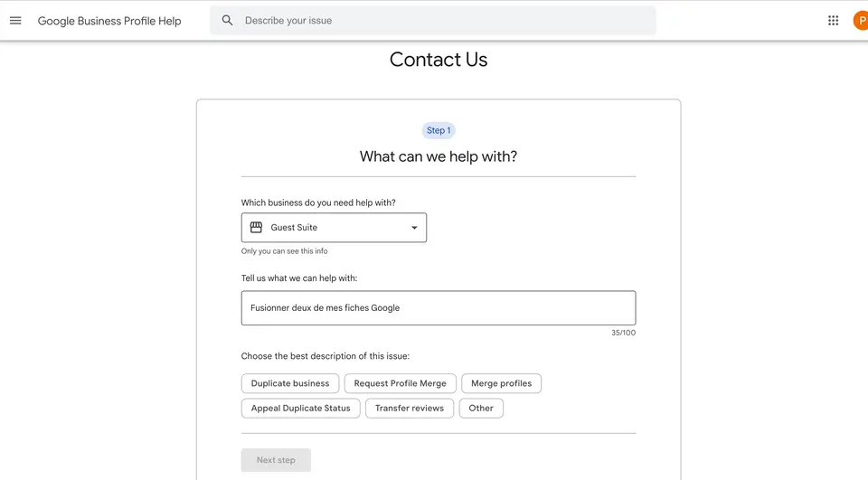Go to Google Business Profile Help home
This screenshot has height=480, width=868.
(109, 21)
